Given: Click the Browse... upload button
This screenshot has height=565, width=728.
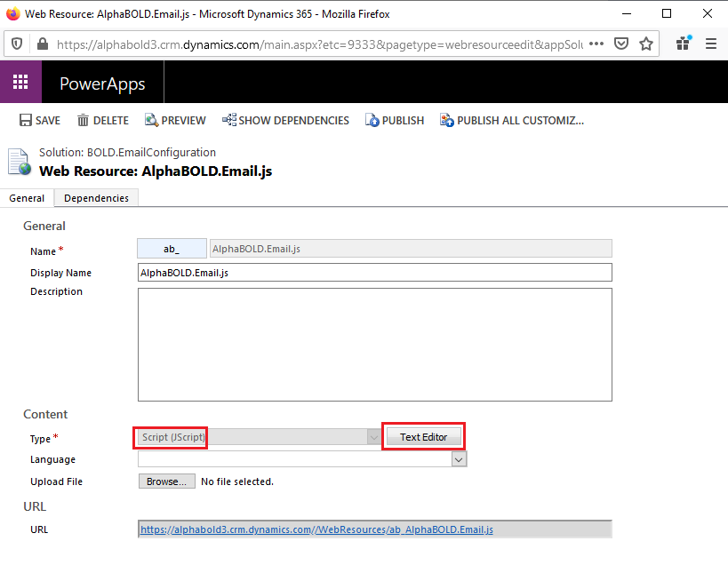Looking at the screenshot, I should pos(167,481).
